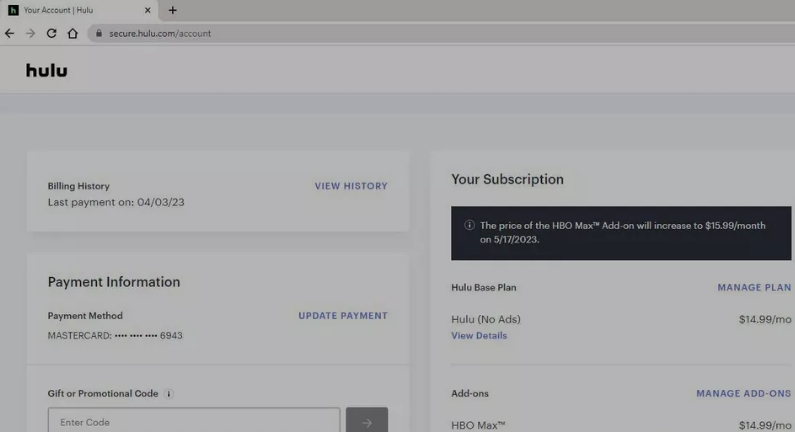Open a new browser tab
This screenshot has height=432, width=795.
click(172, 10)
